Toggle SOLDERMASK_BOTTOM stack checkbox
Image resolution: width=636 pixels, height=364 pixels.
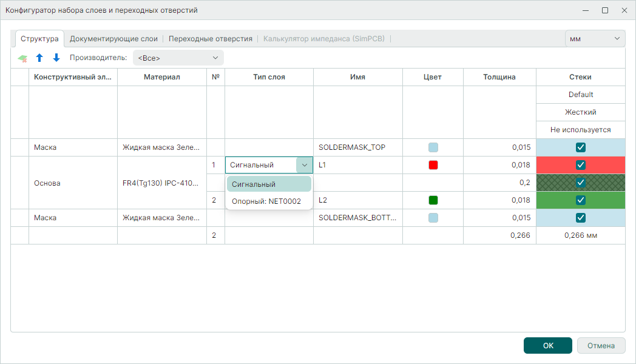(581, 218)
